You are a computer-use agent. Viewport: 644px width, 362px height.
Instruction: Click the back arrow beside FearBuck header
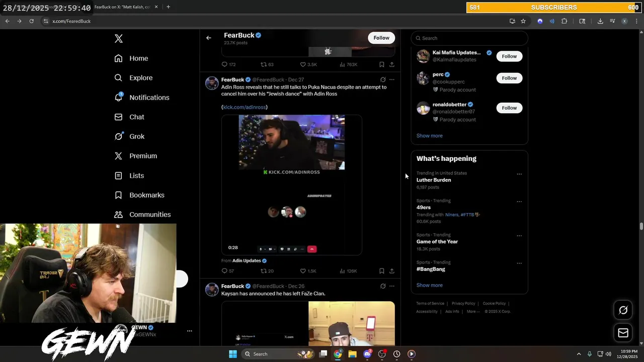(209, 38)
